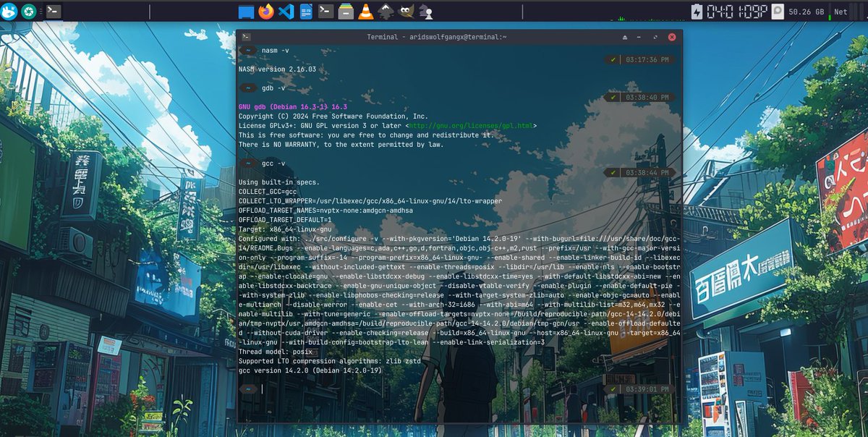This screenshot has width=868, height=437.
Task: Click the 03:17:36 PM timestamp
Action: (647, 59)
